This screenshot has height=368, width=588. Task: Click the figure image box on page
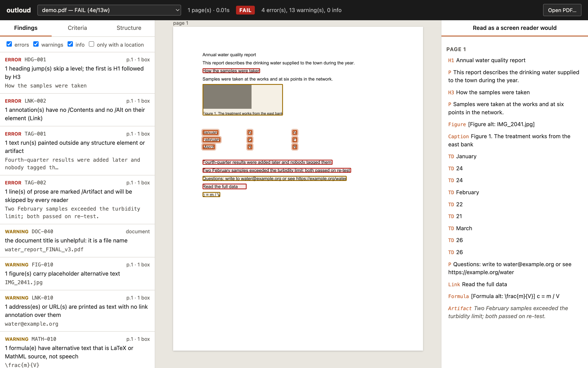[243, 100]
